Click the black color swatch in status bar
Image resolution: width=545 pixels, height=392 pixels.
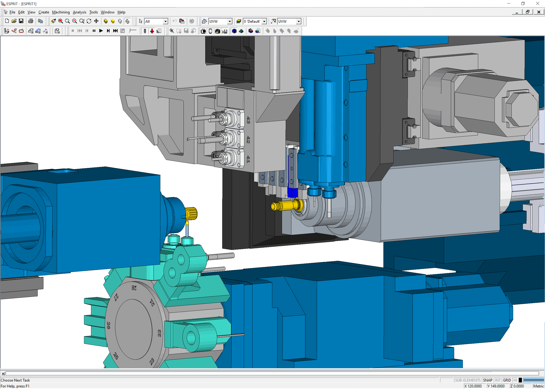pos(520,380)
